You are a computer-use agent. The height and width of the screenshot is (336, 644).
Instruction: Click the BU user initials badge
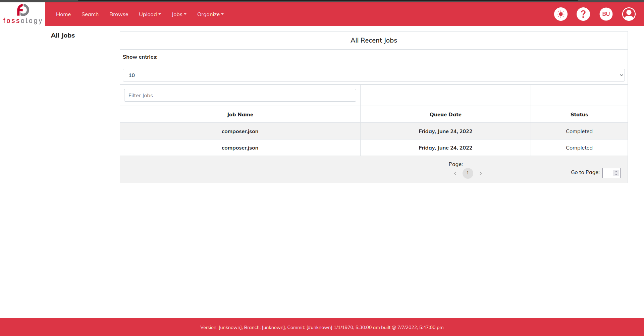(x=606, y=14)
